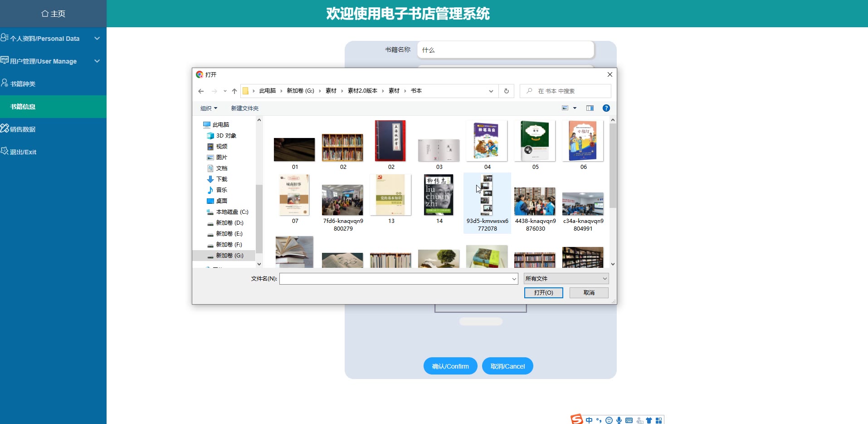Click the 打开(O) button
This screenshot has width=868, height=424.
544,293
